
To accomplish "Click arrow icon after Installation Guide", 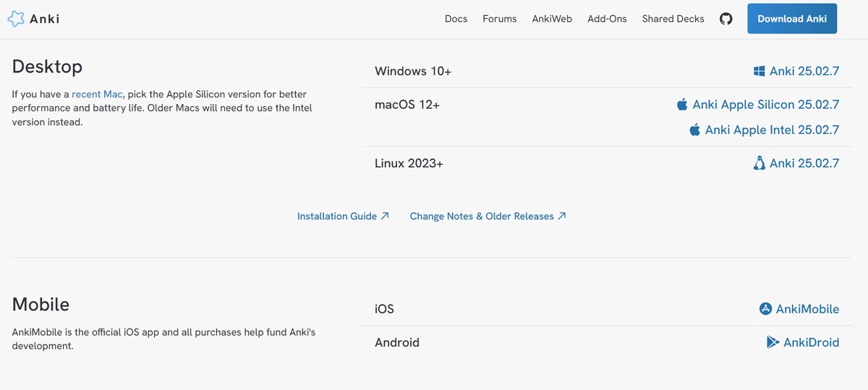I will [x=385, y=216].
